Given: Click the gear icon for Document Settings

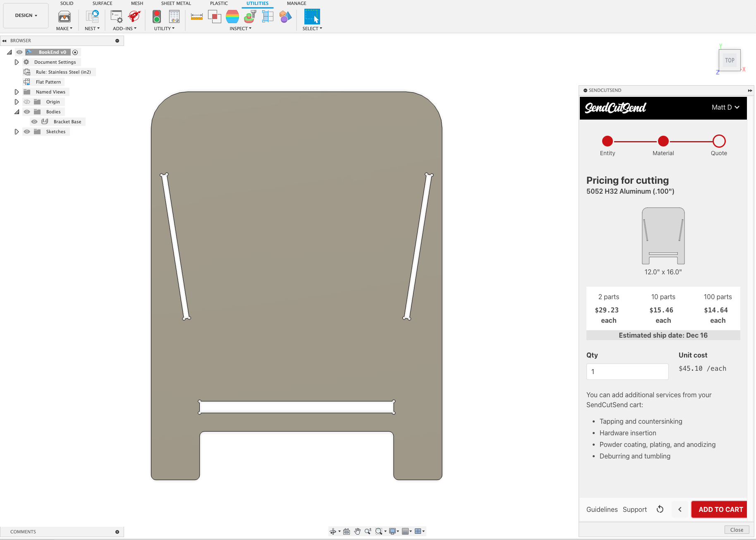Looking at the screenshot, I should (x=26, y=62).
